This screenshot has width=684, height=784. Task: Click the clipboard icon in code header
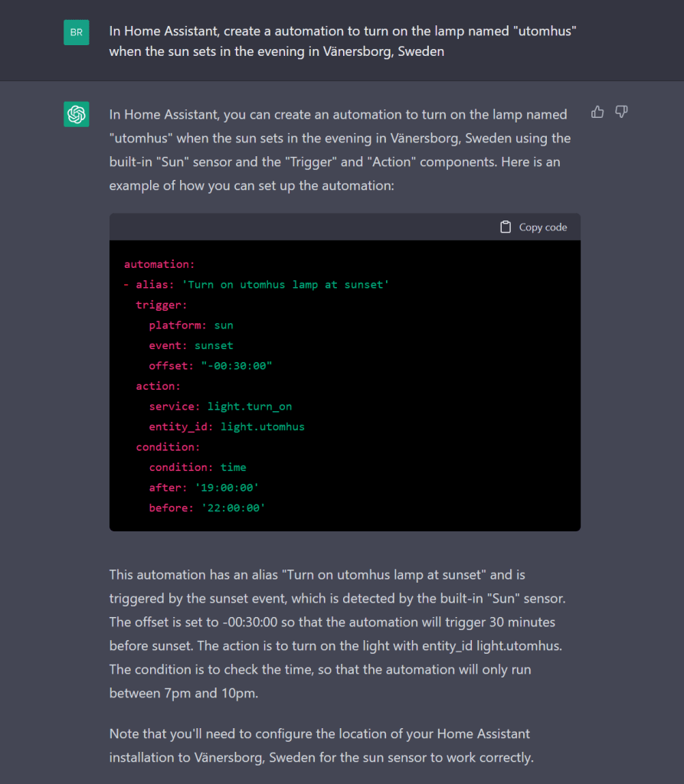point(506,227)
